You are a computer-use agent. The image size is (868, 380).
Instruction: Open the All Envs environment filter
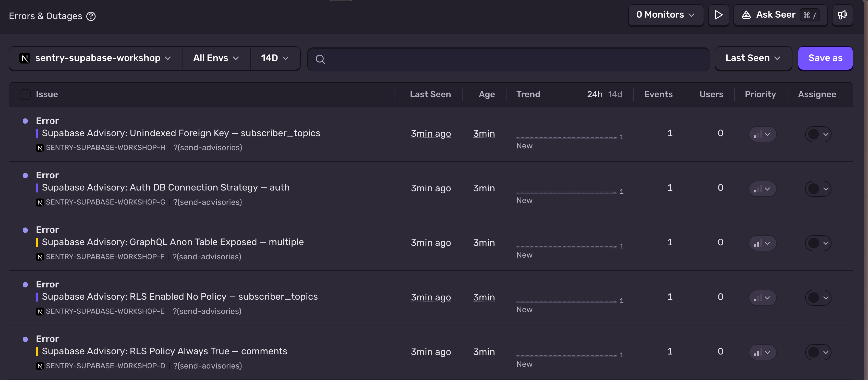(216, 58)
